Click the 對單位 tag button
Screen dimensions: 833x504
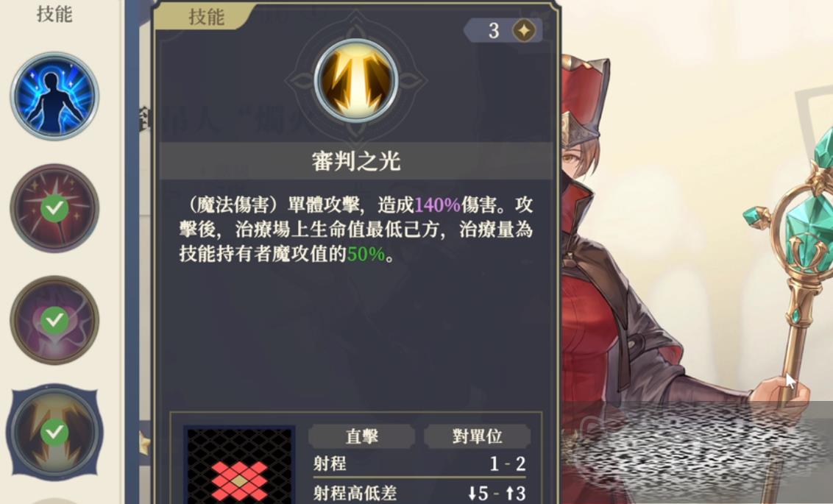tap(477, 436)
